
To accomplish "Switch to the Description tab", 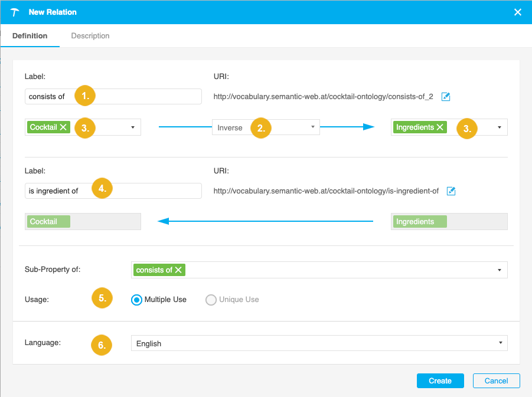I will [x=90, y=36].
